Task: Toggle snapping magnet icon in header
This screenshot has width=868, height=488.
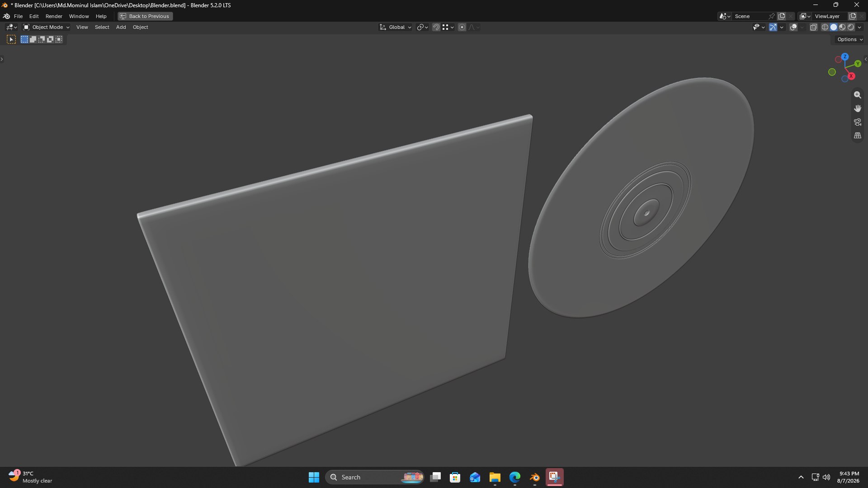Action: coord(436,27)
